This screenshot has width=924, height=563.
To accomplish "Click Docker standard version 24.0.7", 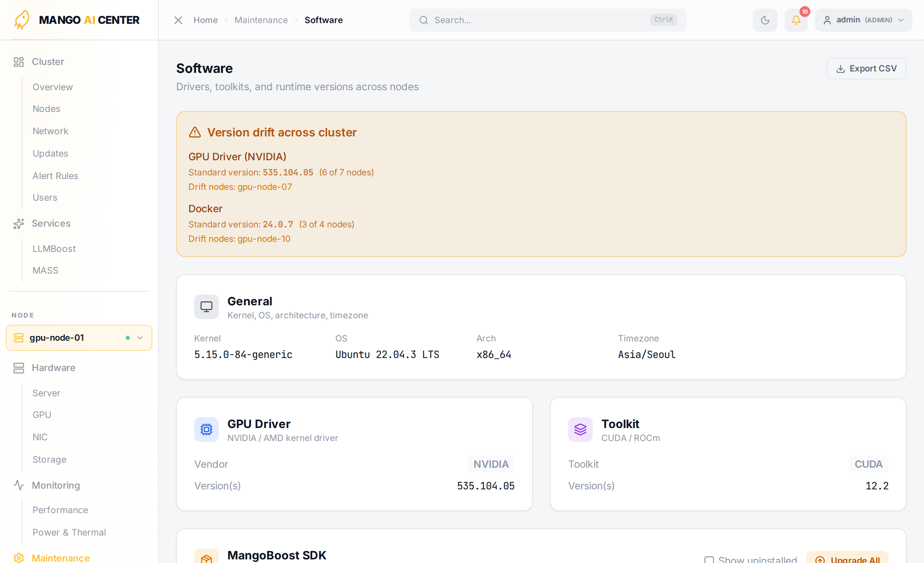I will pos(278,224).
